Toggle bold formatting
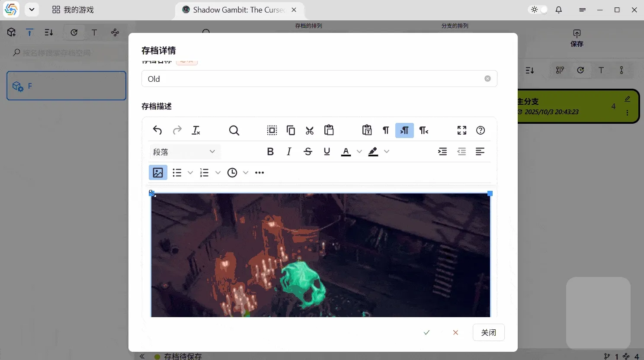The width and height of the screenshot is (644, 360). (x=270, y=151)
